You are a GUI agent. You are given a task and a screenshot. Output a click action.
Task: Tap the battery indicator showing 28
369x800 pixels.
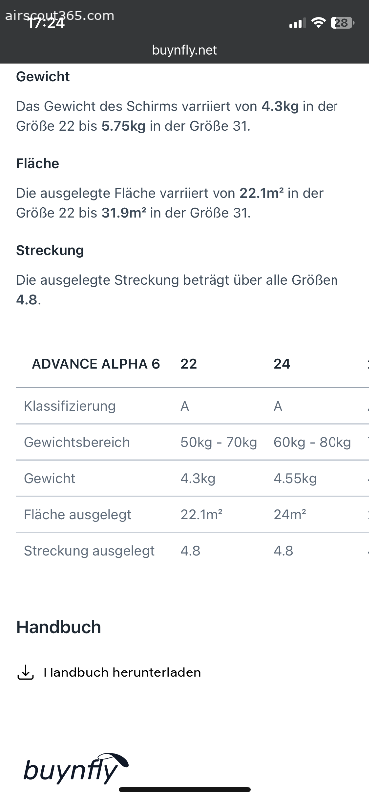coord(342,22)
